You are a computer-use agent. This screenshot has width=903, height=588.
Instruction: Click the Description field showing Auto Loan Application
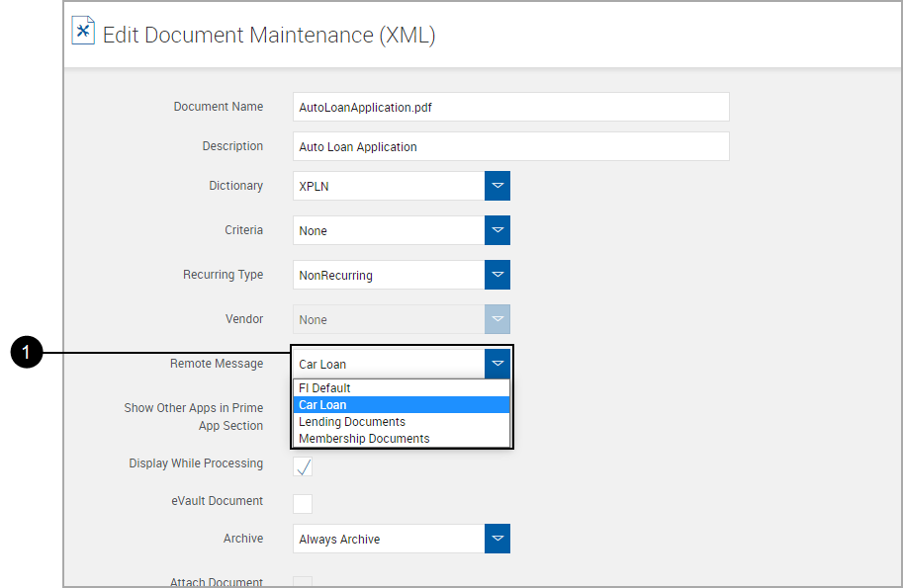(510, 145)
